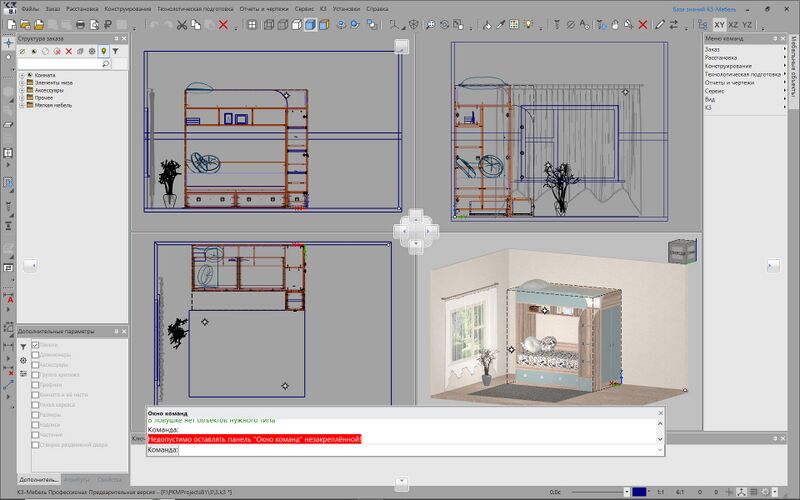Screen dimensions: 800x500
Task: Tick the Размеры checkbox
Action: pyautogui.click(x=35, y=415)
